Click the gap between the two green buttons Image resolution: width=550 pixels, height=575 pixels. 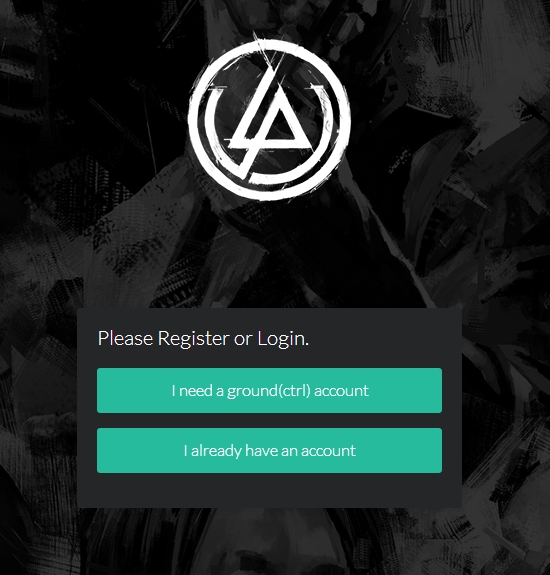click(270, 421)
